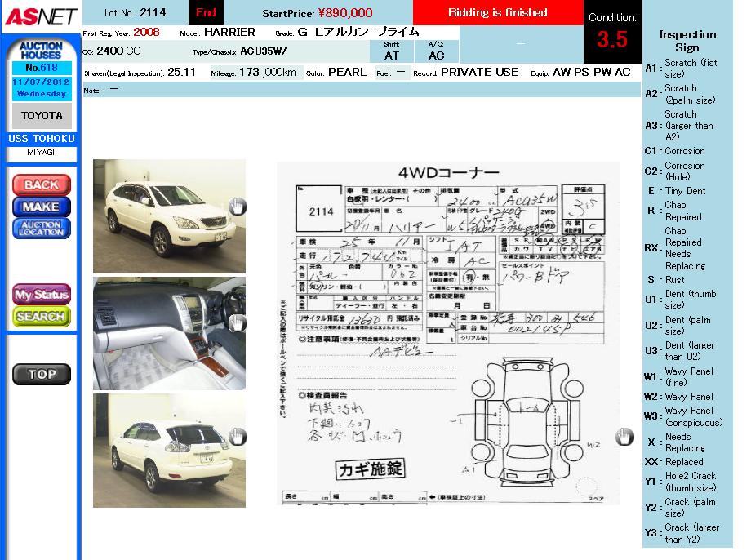
Task: Enlarge the front view Harrier photo
Action: point(169,216)
